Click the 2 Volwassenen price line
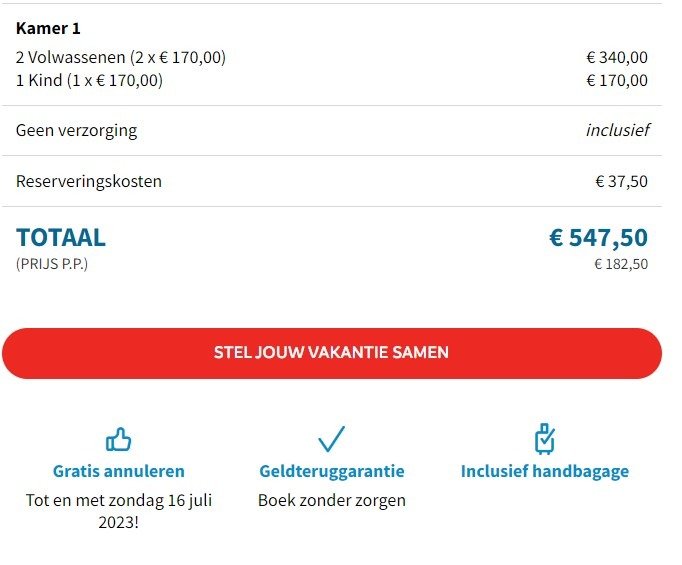The height and width of the screenshot is (565, 682). (x=121, y=57)
